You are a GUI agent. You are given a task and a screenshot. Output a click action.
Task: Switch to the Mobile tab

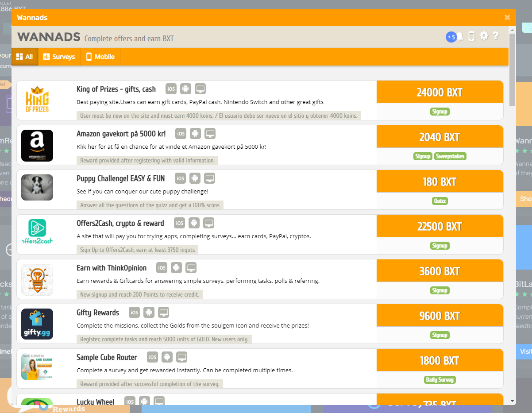pyautogui.click(x=100, y=57)
